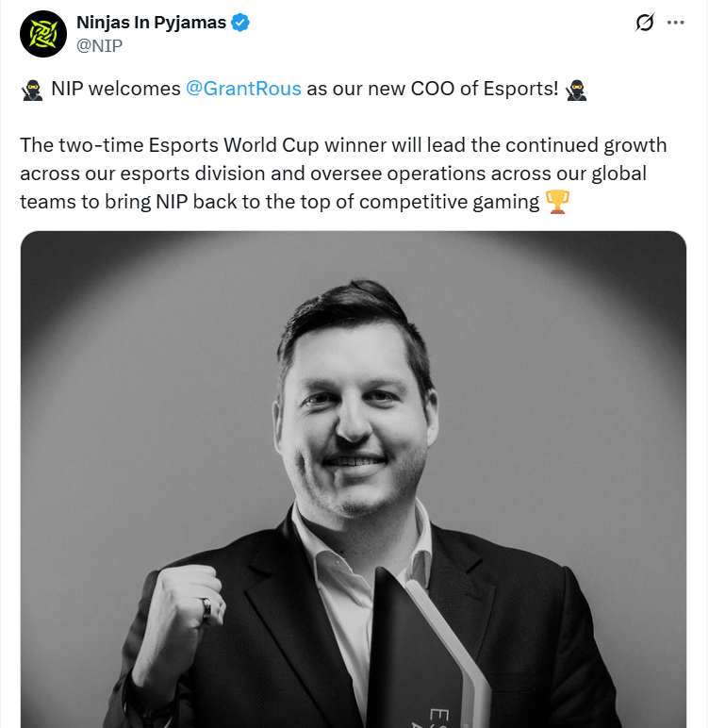Open the @GrantRous mention link
Image resolution: width=709 pixels, height=728 pixels.
pyautogui.click(x=243, y=90)
